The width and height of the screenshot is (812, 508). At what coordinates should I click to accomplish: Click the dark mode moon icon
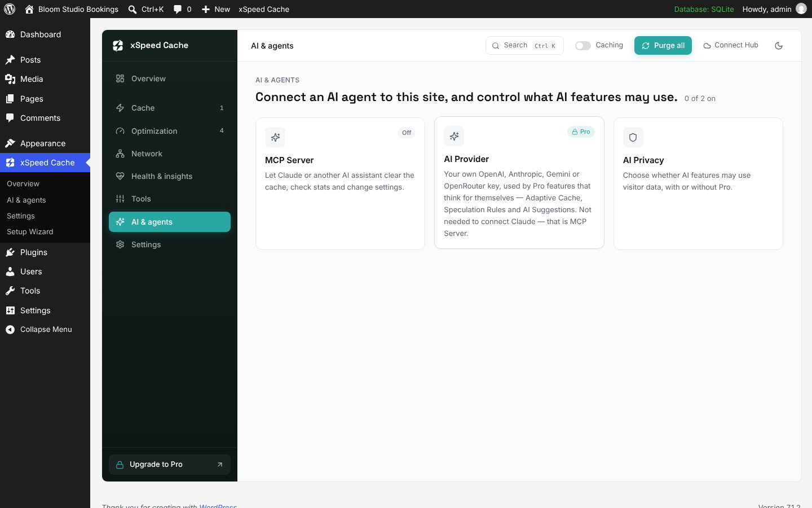(x=779, y=46)
